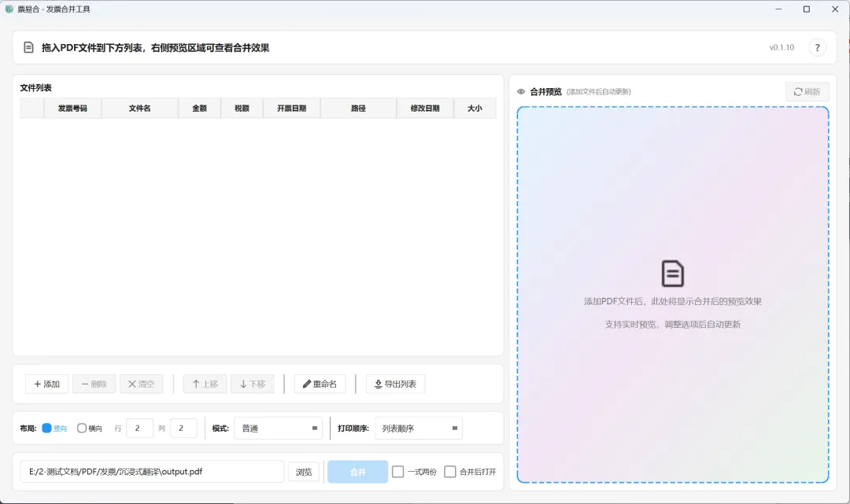The image size is (850, 504).
Task: Add PDF files with 添加 button
Action: point(46,384)
